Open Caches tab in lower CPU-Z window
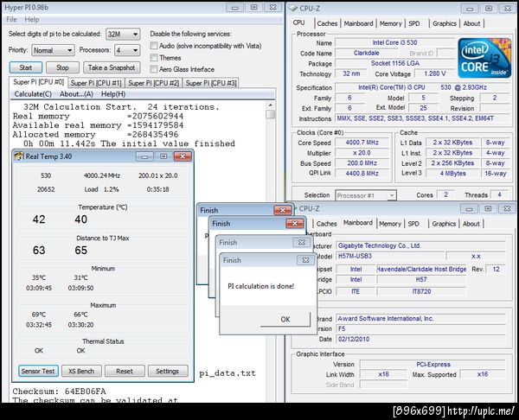This screenshot has height=420, width=519. coord(326,224)
